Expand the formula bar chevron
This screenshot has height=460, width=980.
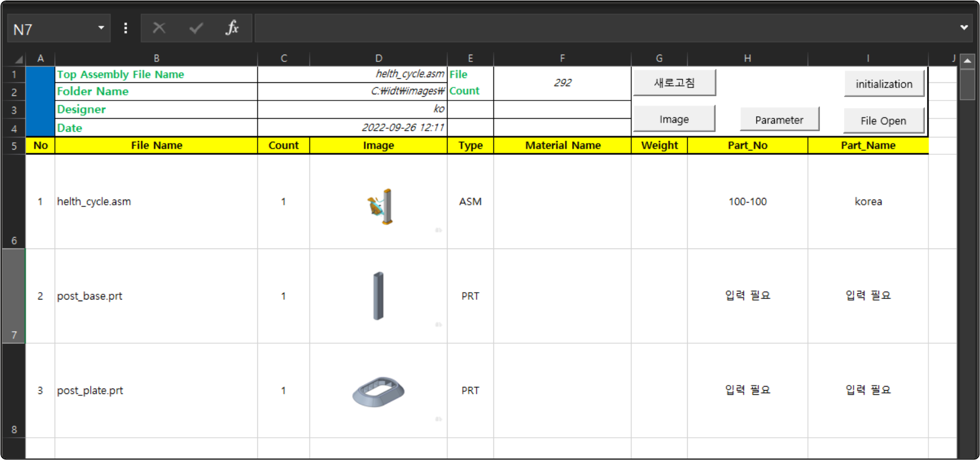(964, 27)
